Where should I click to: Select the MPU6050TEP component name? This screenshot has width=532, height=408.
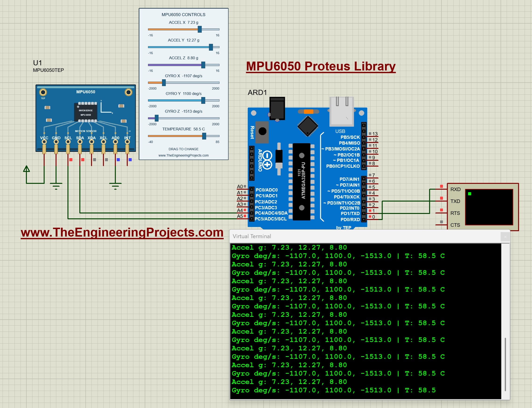48,70
